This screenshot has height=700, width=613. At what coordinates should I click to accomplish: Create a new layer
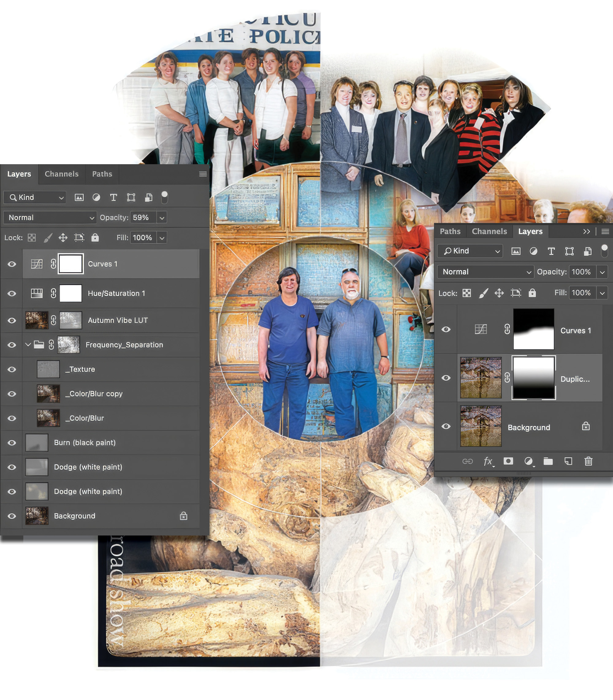568,461
